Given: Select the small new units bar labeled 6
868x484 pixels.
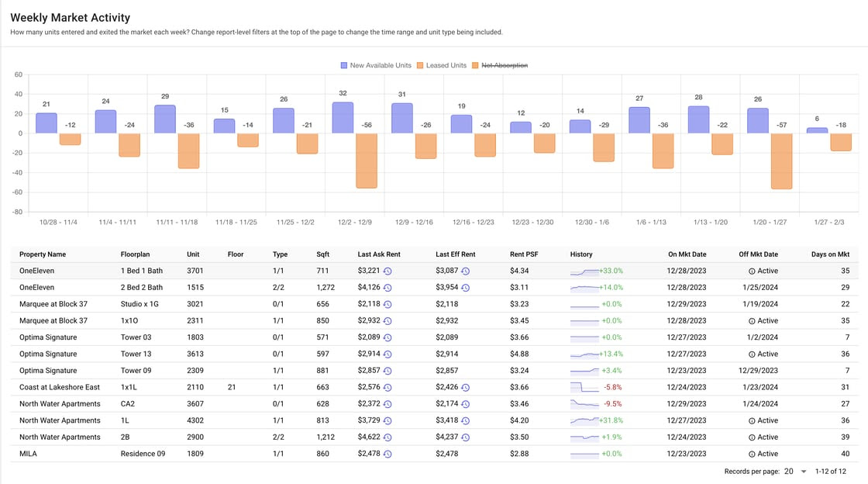Looking at the screenshot, I should pos(817,130).
